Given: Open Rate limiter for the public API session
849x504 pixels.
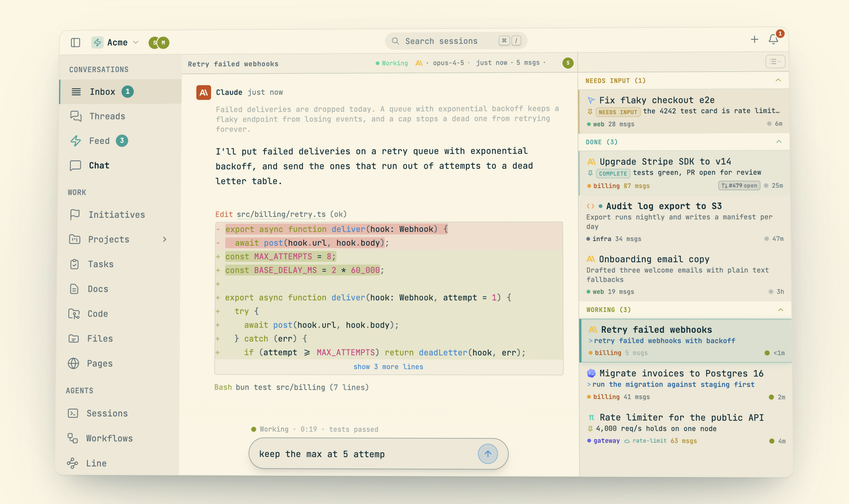Looking at the screenshot, I should [x=685, y=428].
